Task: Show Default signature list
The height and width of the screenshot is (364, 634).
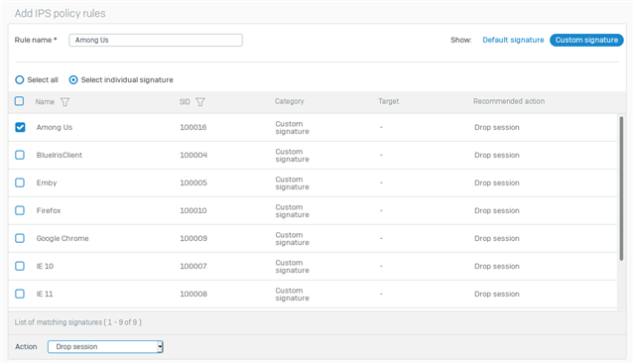Action: 513,40
